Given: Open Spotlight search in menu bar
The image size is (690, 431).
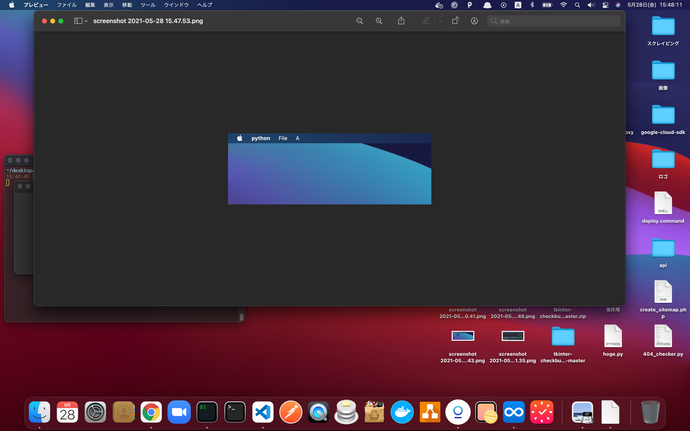Looking at the screenshot, I should click(x=577, y=5).
